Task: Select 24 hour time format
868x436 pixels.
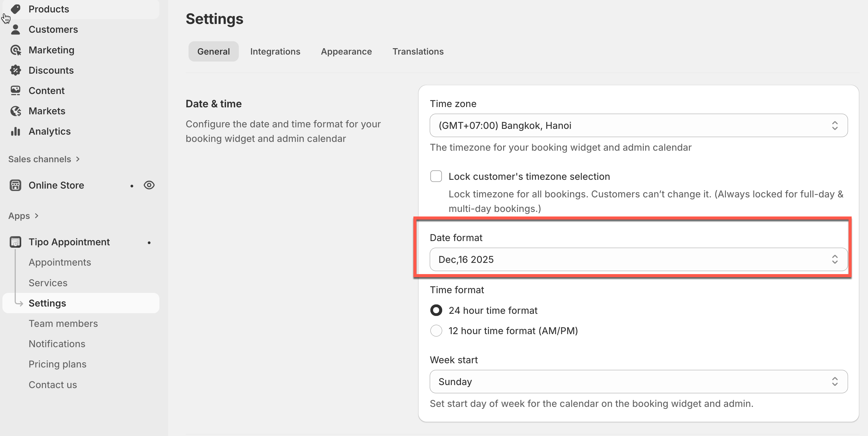Action: 436,310
